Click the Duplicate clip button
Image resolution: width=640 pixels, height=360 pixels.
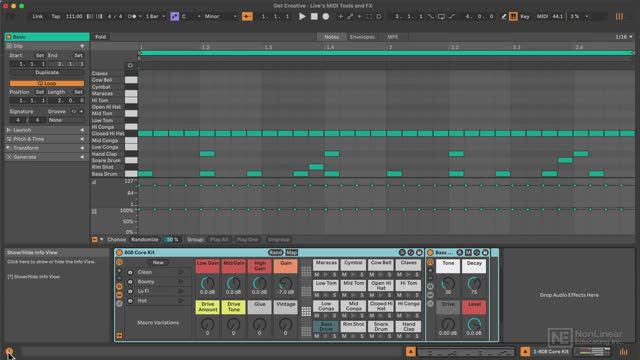(47, 72)
